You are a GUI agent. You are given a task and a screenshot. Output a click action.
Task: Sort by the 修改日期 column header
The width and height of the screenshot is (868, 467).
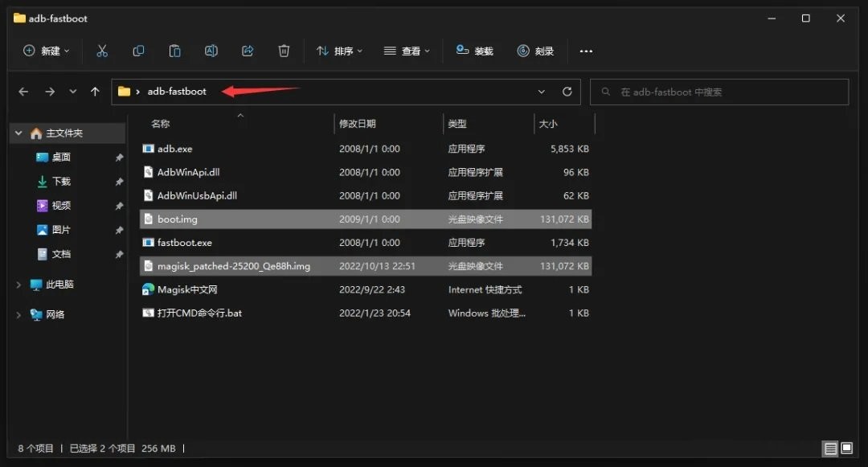(x=357, y=124)
